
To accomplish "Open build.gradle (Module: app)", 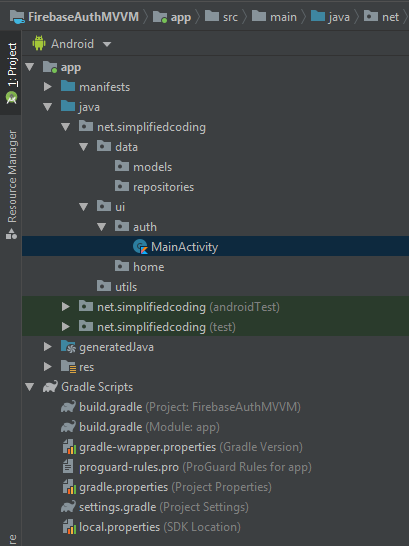I will pyautogui.click(x=150, y=427).
